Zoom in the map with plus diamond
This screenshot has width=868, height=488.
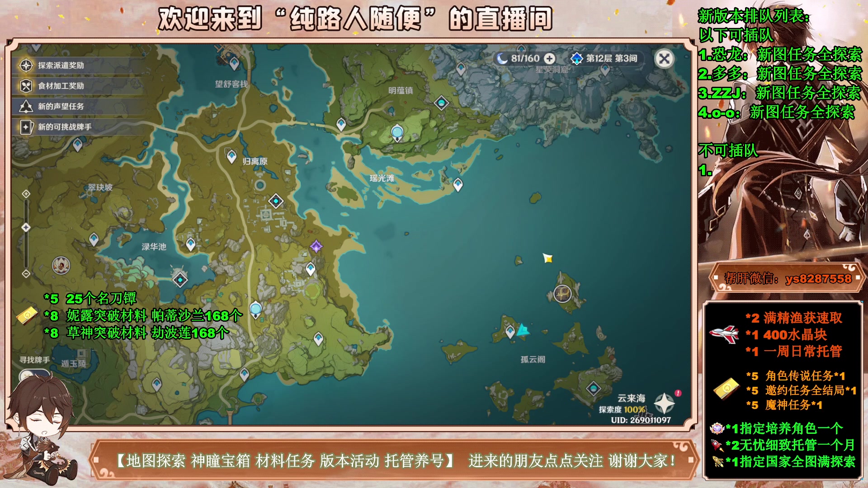[26, 194]
